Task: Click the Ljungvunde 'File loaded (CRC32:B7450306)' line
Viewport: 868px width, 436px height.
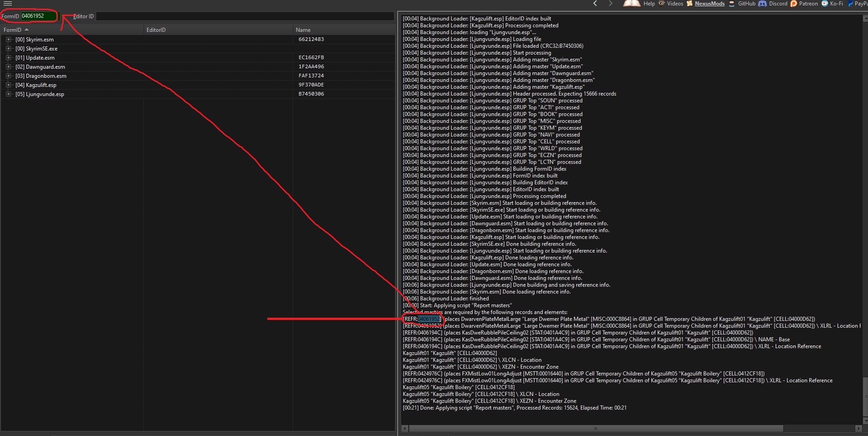Action: point(493,46)
